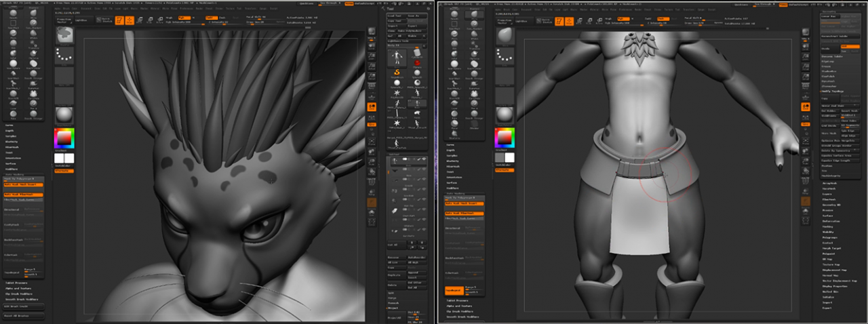
Task: Expand Tablet Pressure section in left window
Action: pos(16,281)
